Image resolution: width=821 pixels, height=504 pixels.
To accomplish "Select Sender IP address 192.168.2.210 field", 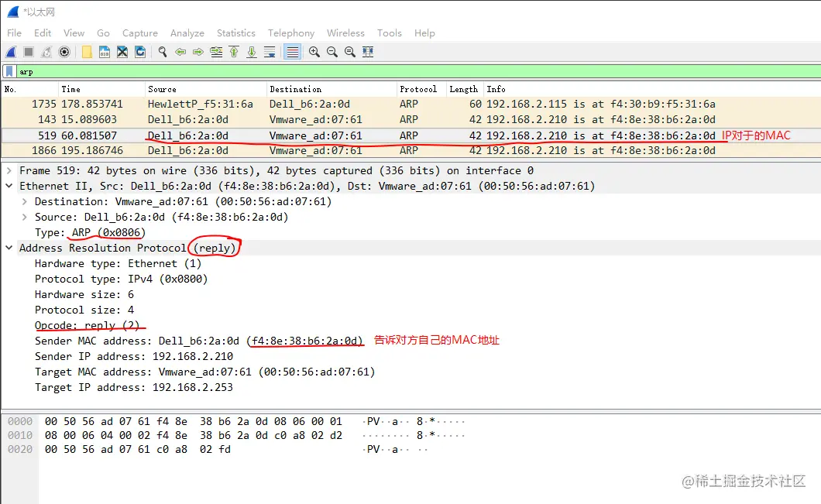I will pos(134,356).
